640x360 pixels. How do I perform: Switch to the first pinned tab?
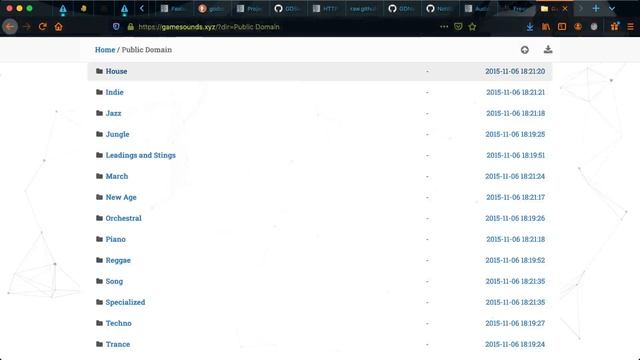point(63,9)
